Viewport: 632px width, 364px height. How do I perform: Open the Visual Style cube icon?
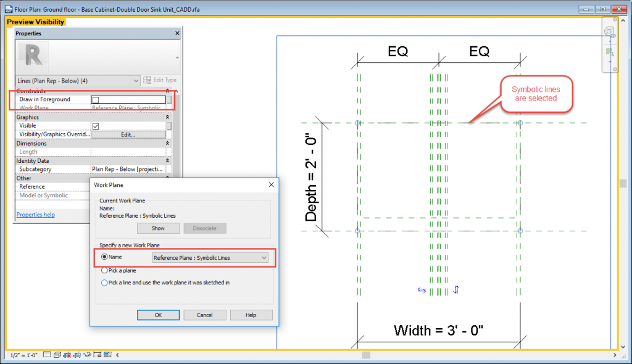point(57,355)
